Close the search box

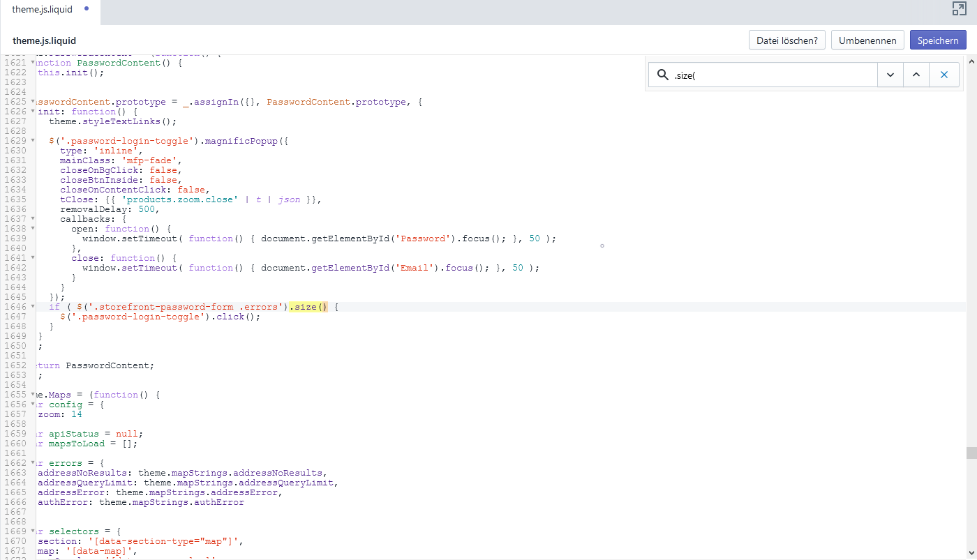(944, 75)
